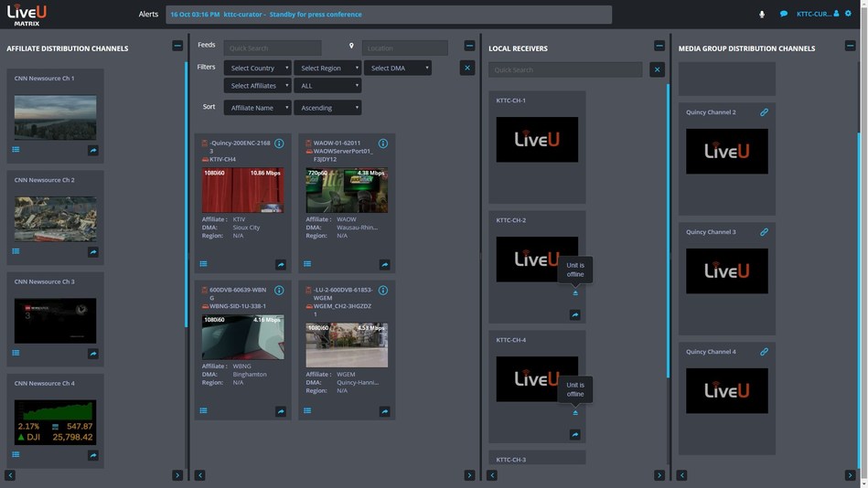Share the KTTC-CH-4 receiver
This screenshot has height=488, width=868.
click(575, 434)
